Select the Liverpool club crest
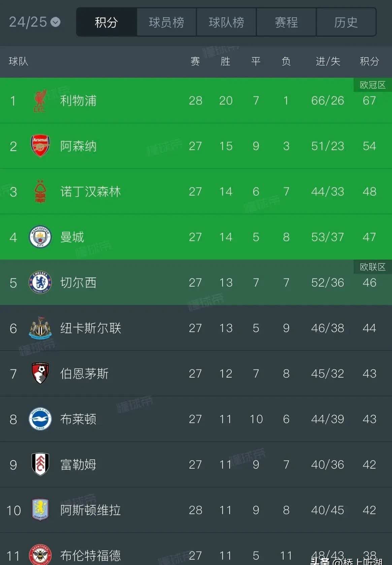The height and width of the screenshot is (565, 392). [x=40, y=101]
